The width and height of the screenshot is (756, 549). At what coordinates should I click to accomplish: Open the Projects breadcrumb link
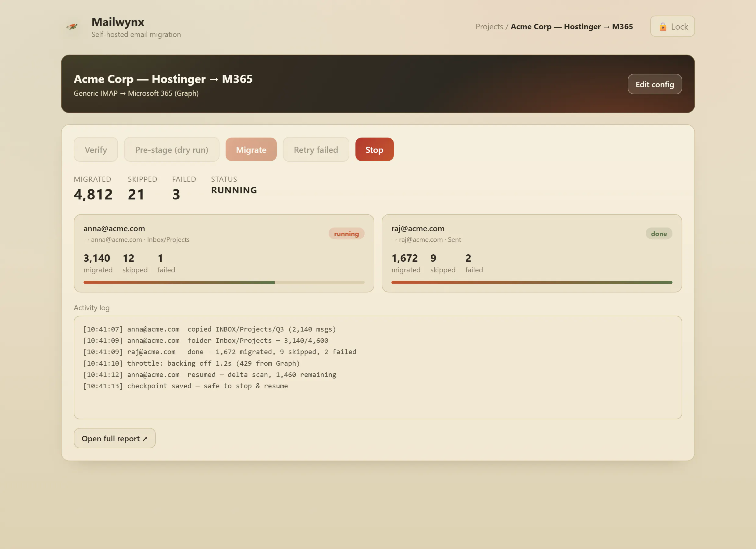(489, 27)
